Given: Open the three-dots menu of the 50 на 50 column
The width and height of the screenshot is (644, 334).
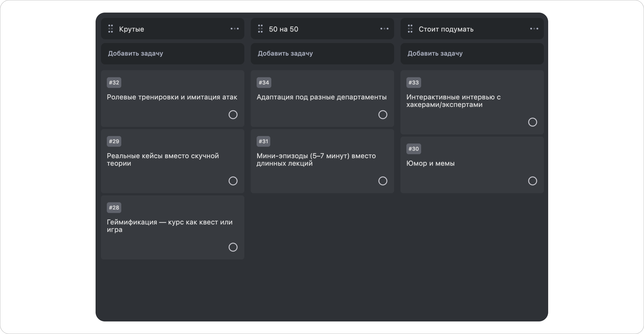Looking at the screenshot, I should (384, 29).
